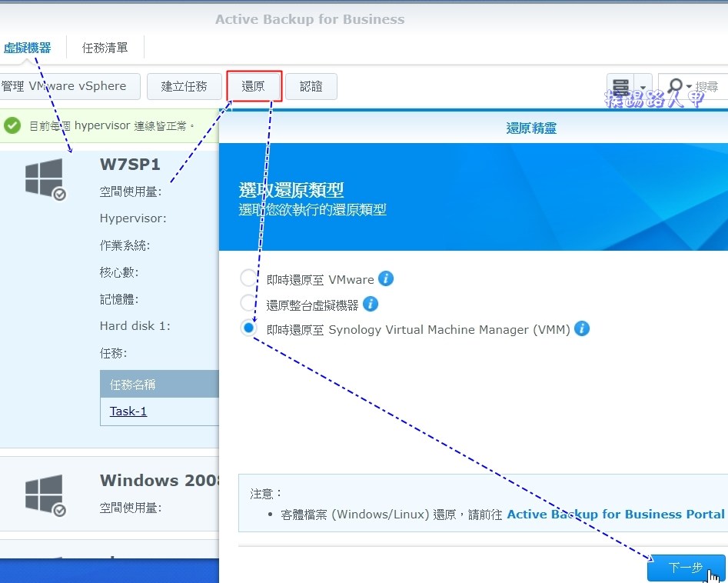Screen dimensions: 728x583
Task: Click the 建立任務 button
Action: (x=184, y=86)
